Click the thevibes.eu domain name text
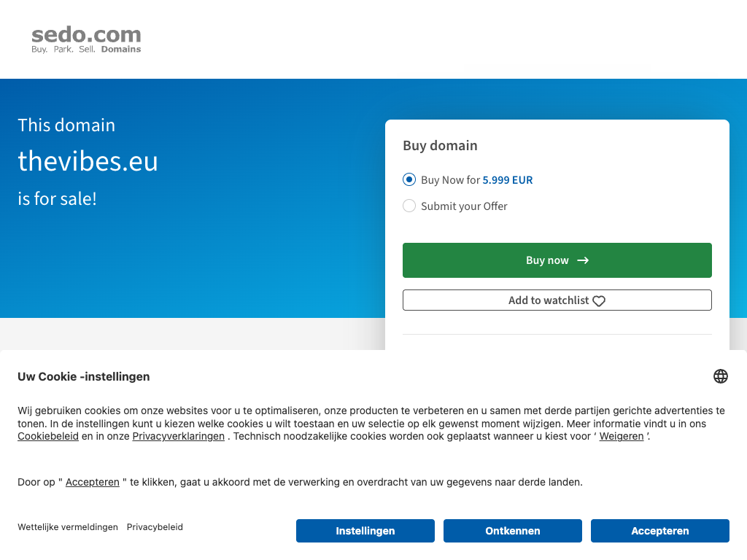This screenshot has width=747, height=560. tap(88, 161)
